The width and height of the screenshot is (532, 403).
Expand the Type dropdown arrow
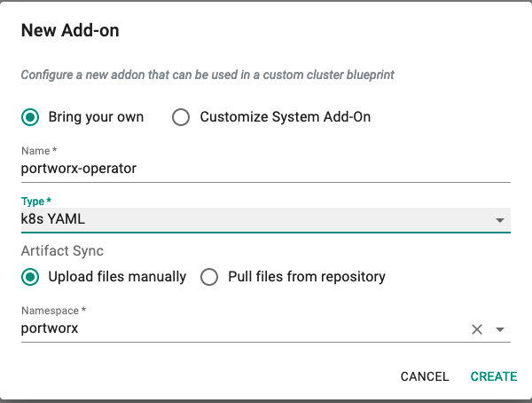pyautogui.click(x=500, y=220)
